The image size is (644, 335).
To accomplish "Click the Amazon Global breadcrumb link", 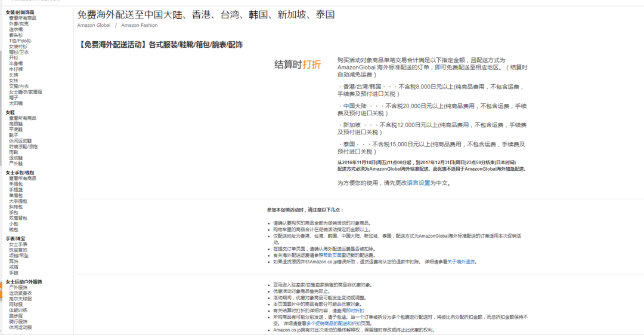I will coord(94,25).
